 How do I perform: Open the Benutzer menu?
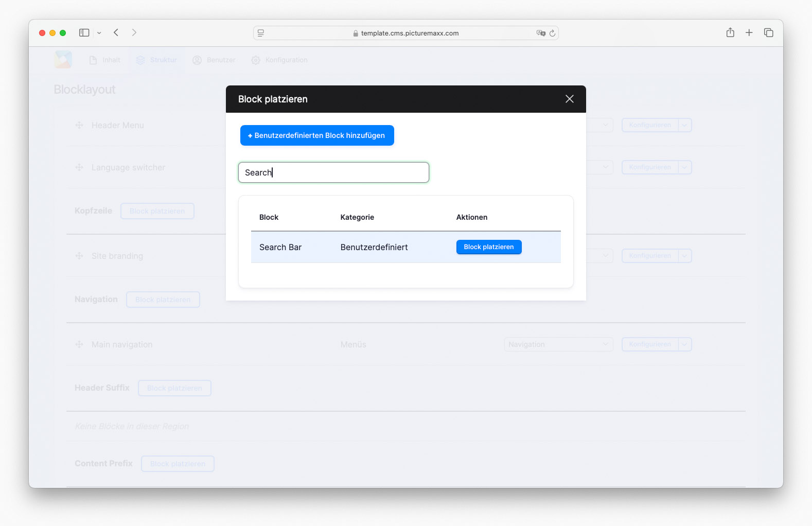coord(214,60)
